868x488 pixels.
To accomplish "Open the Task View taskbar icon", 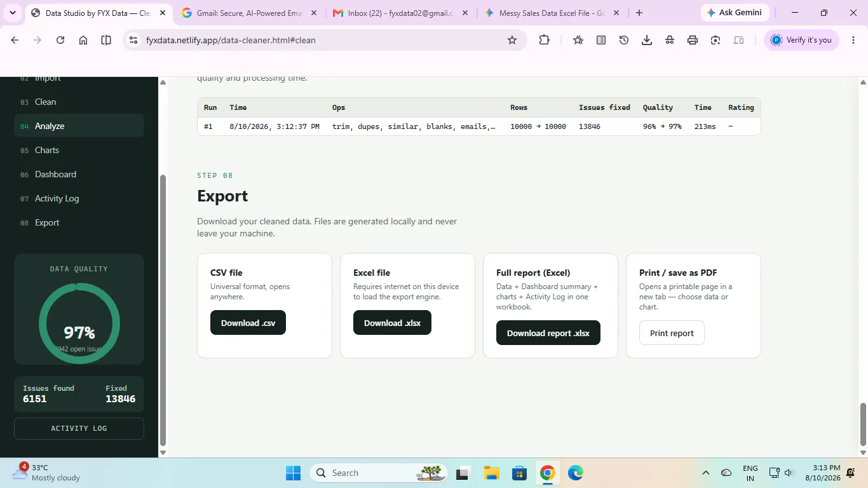I will point(463,473).
